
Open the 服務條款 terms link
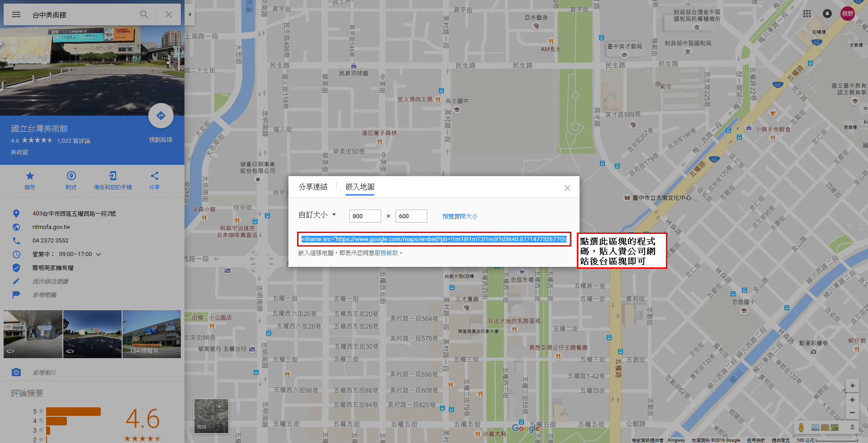coord(386,253)
